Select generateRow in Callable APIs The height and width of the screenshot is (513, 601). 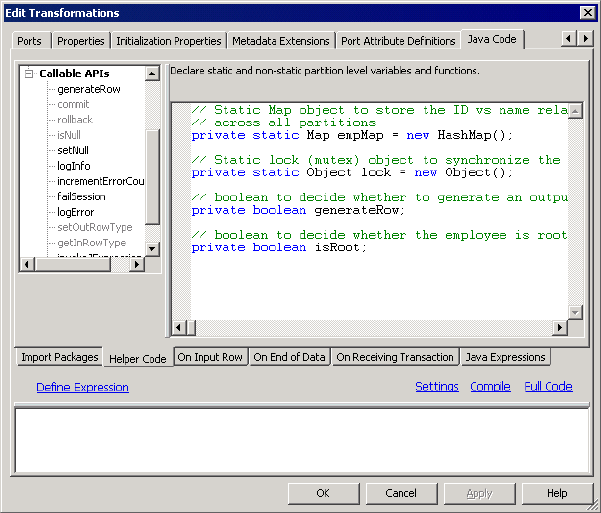(x=89, y=89)
